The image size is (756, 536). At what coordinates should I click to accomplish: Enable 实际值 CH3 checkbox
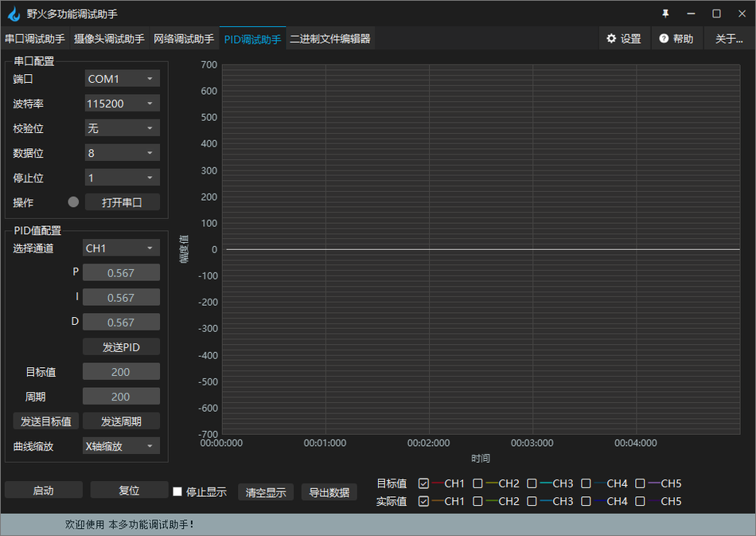click(x=532, y=501)
